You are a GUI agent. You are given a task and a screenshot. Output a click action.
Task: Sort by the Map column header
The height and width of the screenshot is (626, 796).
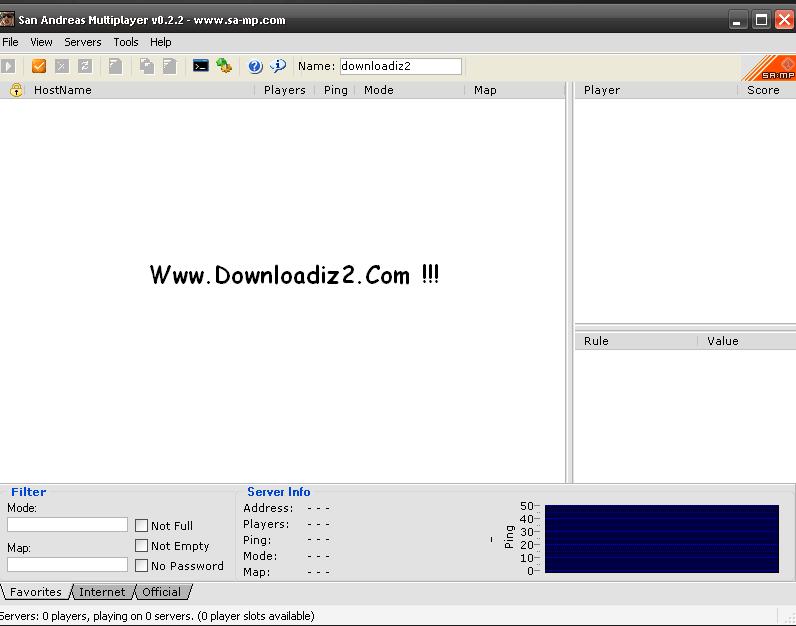point(515,90)
